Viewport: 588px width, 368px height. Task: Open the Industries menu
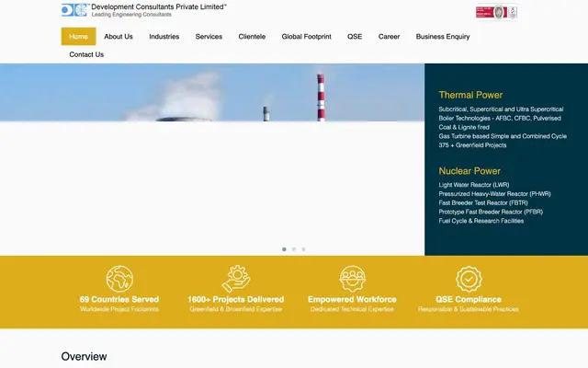tap(164, 37)
